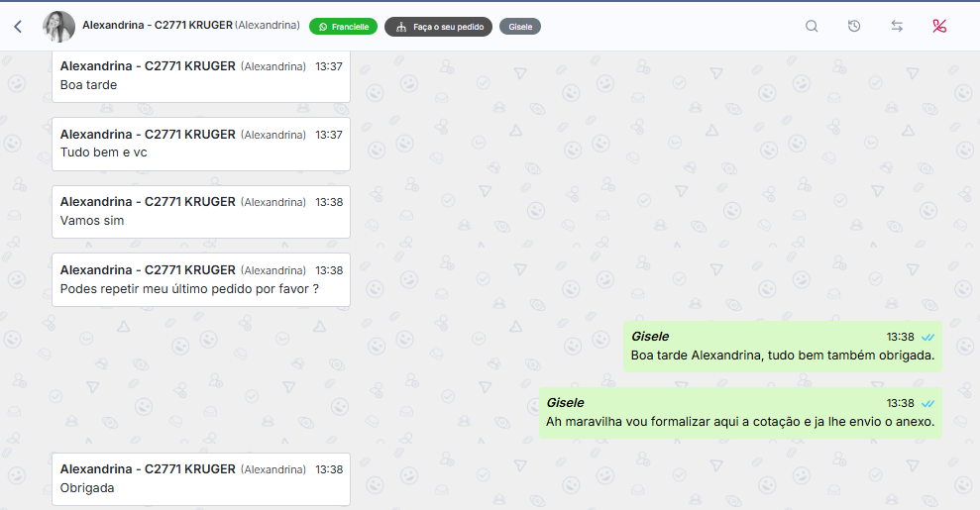
Task: Select the green Francielle WhatsApp channel tag
Action: coord(343,27)
